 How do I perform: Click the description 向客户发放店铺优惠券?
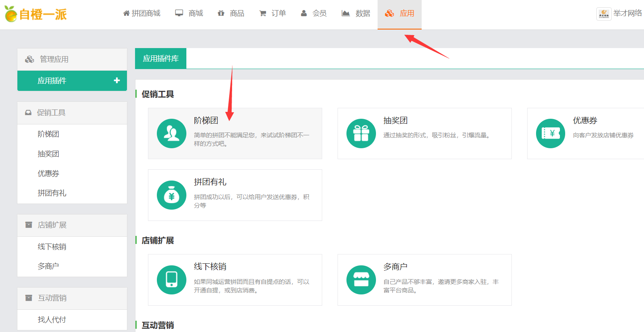(603, 135)
